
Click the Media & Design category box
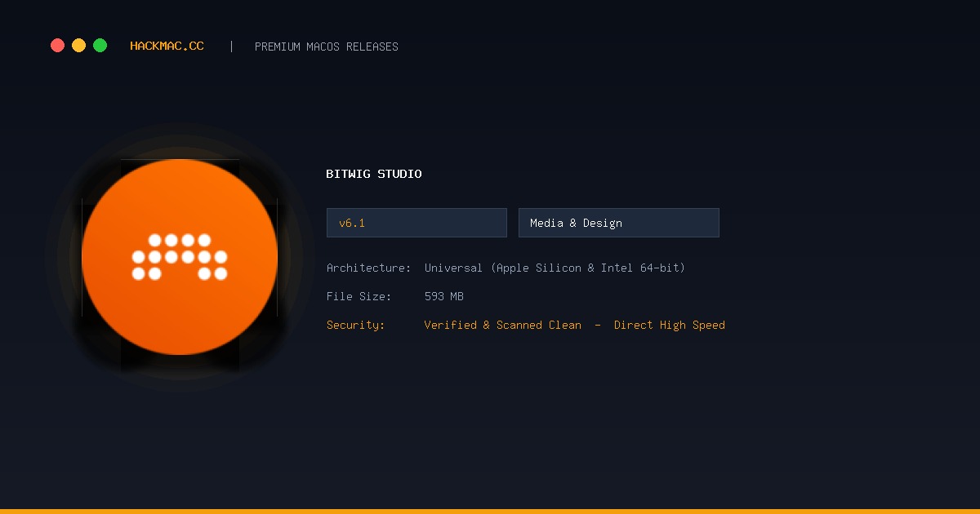tap(619, 223)
